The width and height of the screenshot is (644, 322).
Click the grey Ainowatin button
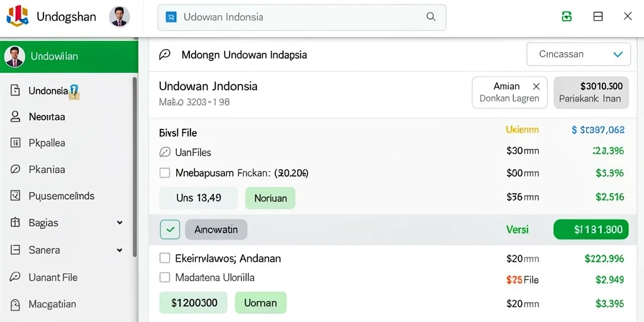216,230
